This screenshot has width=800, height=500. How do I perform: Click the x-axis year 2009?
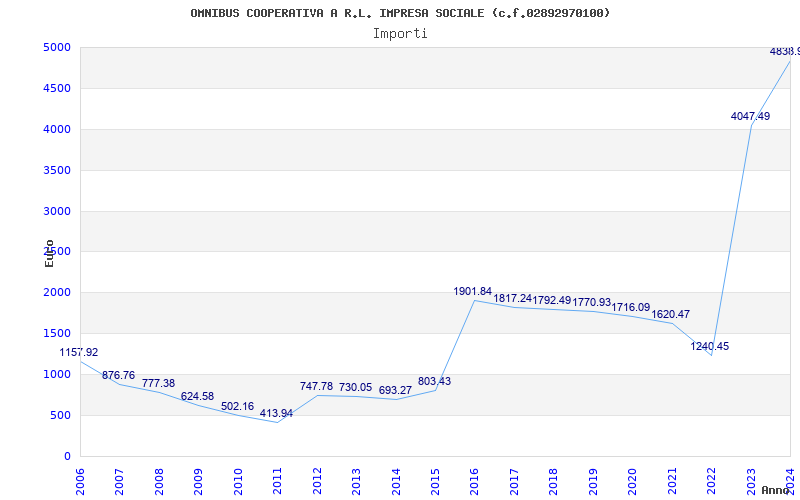(x=198, y=482)
